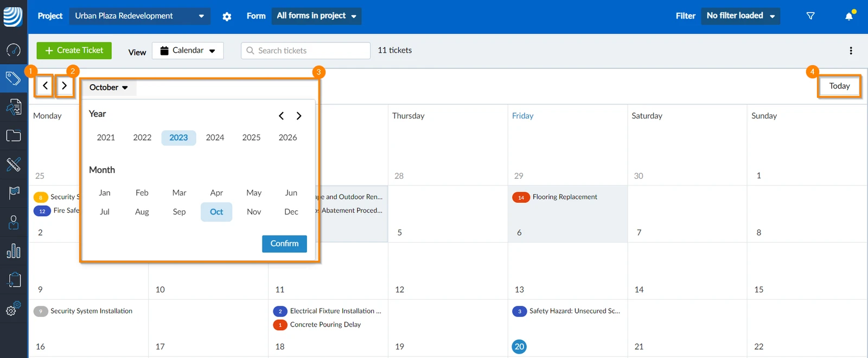
Task: Select month Feb
Action: pyautogui.click(x=142, y=193)
